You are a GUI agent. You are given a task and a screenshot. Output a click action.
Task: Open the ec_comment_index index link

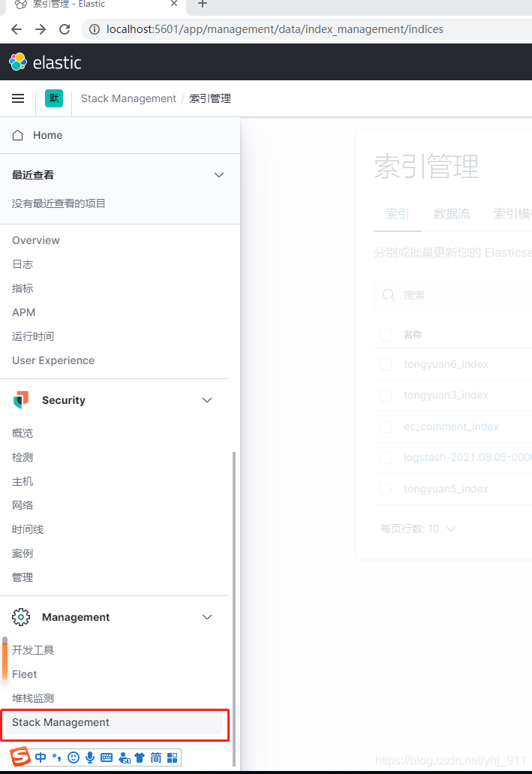(x=451, y=426)
